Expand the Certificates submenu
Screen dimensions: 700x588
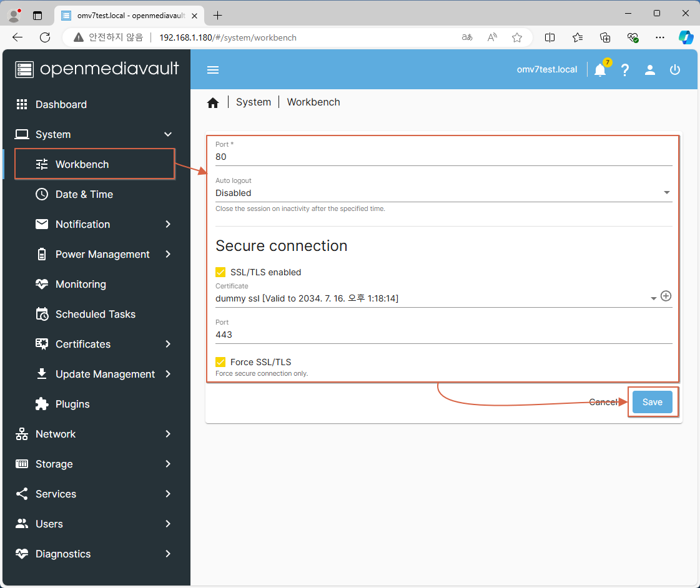[168, 344]
